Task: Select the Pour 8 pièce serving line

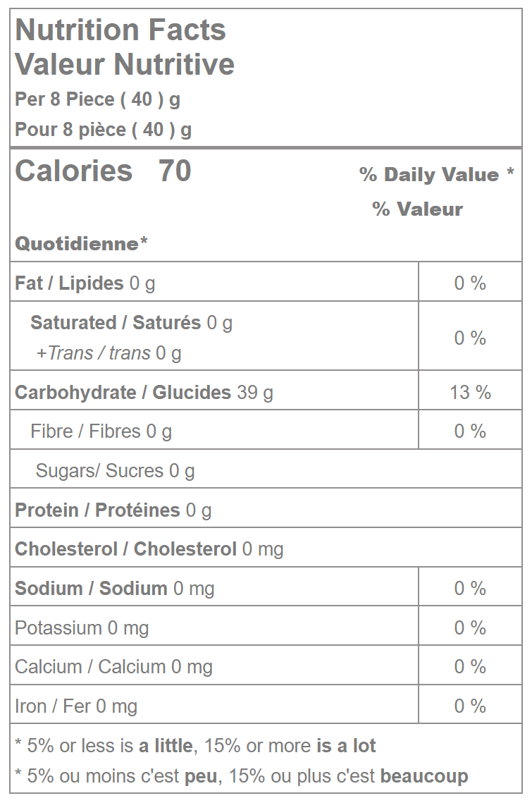Action: [103, 130]
